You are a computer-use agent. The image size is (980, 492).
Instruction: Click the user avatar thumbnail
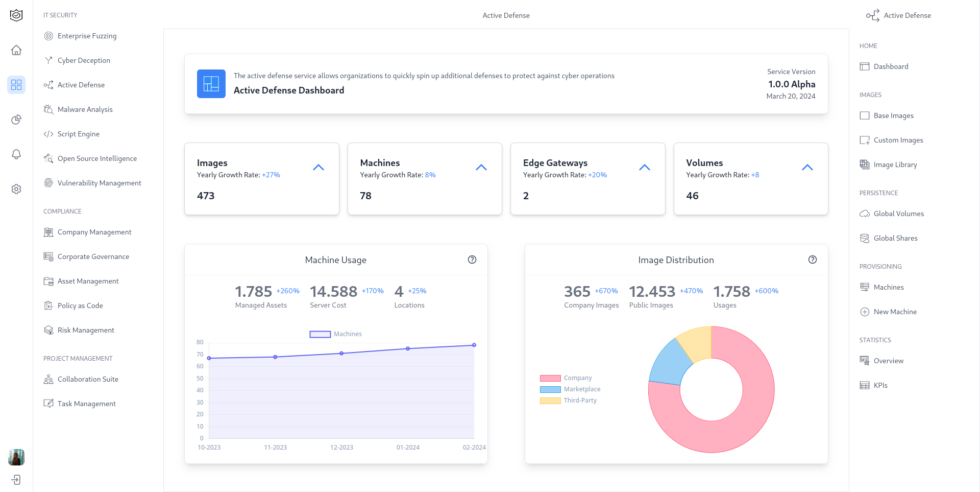point(16,457)
